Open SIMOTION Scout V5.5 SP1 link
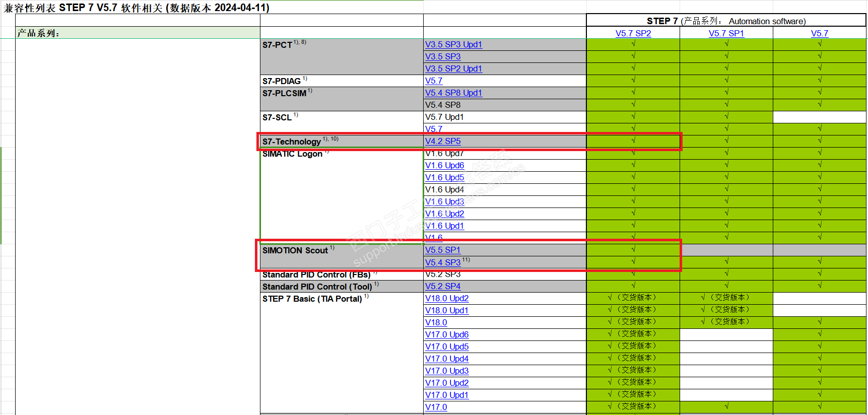Viewport: 868px width, 415px height. (443, 250)
